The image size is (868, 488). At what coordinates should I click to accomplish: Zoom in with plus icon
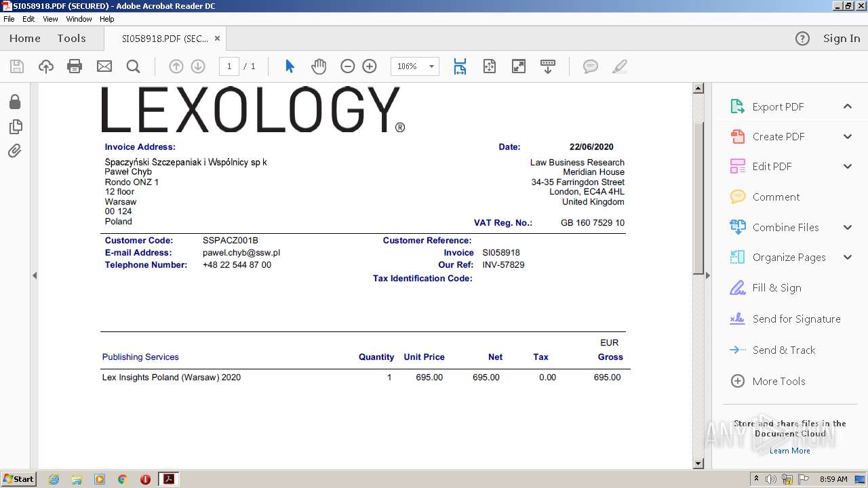tap(370, 66)
